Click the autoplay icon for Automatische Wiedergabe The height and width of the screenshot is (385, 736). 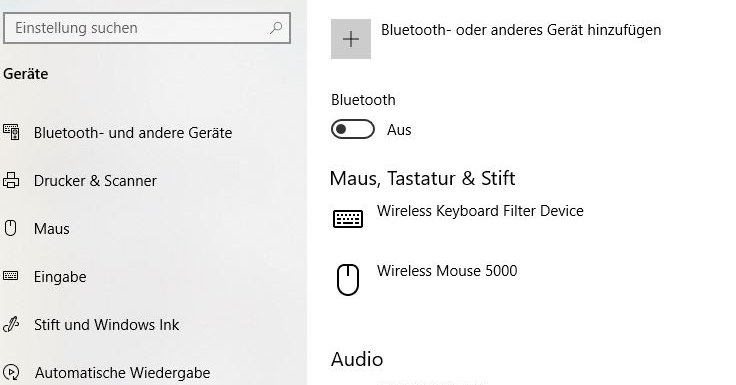click(11, 373)
